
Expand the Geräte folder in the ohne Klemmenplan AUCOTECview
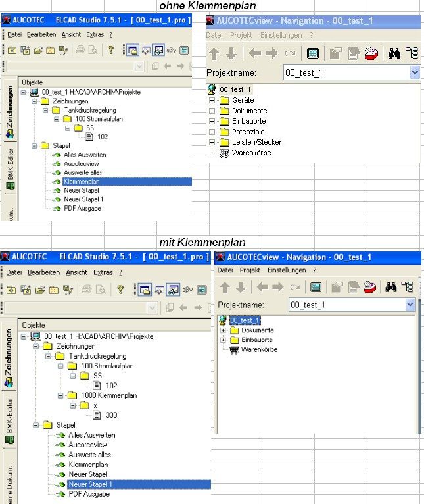212,100
